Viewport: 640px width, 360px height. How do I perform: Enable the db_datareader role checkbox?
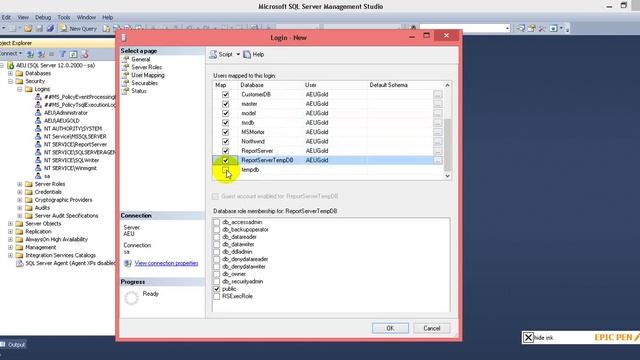click(x=216, y=237)
